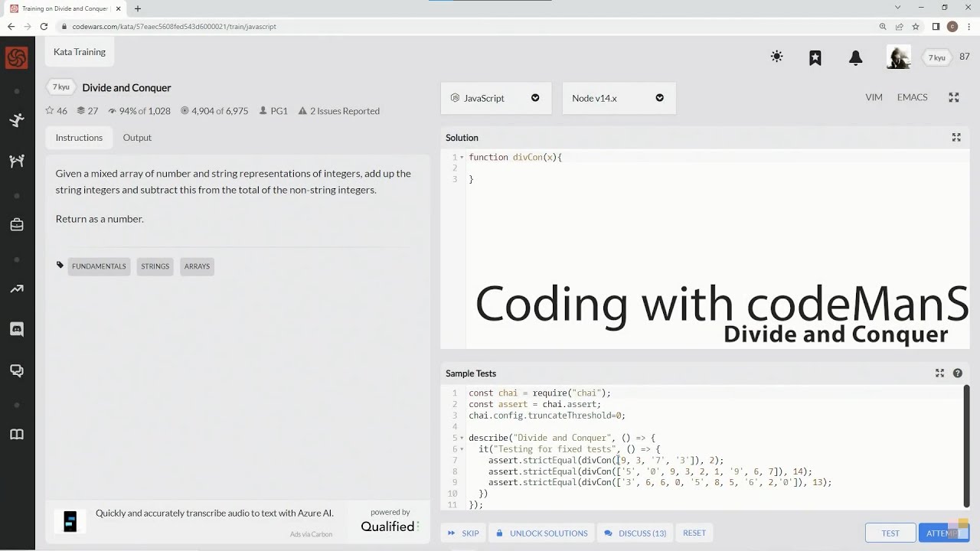Open the Kata Training header tab
980x551 pixels.
pyautogui.click(x=80, y=52)
